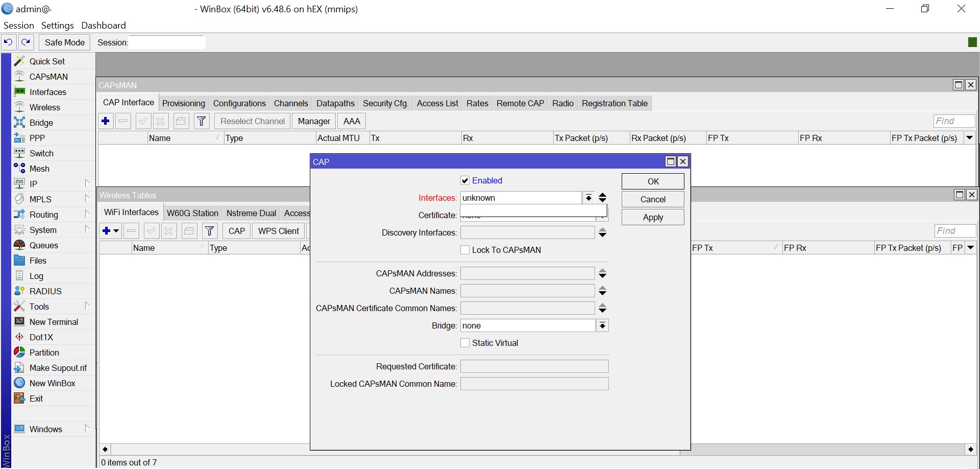Open New Terminal from sidebar

click(x=54, y=322)
